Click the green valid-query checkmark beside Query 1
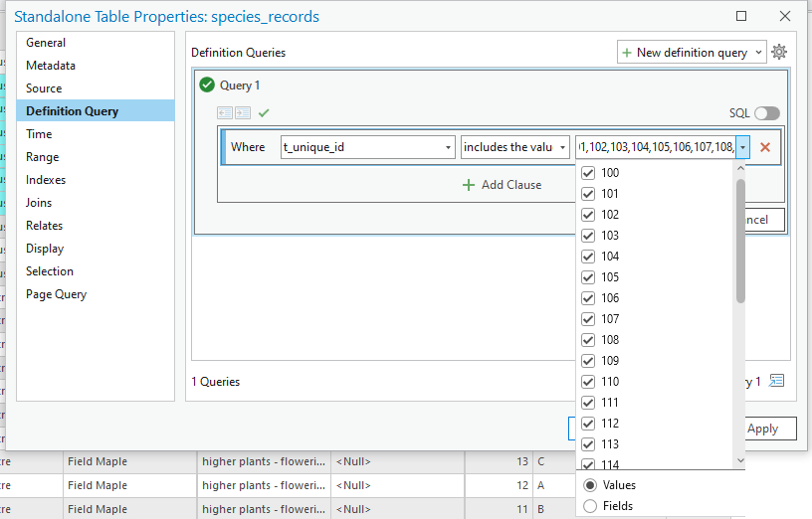812x519 pixels. [x=207, y=86]
